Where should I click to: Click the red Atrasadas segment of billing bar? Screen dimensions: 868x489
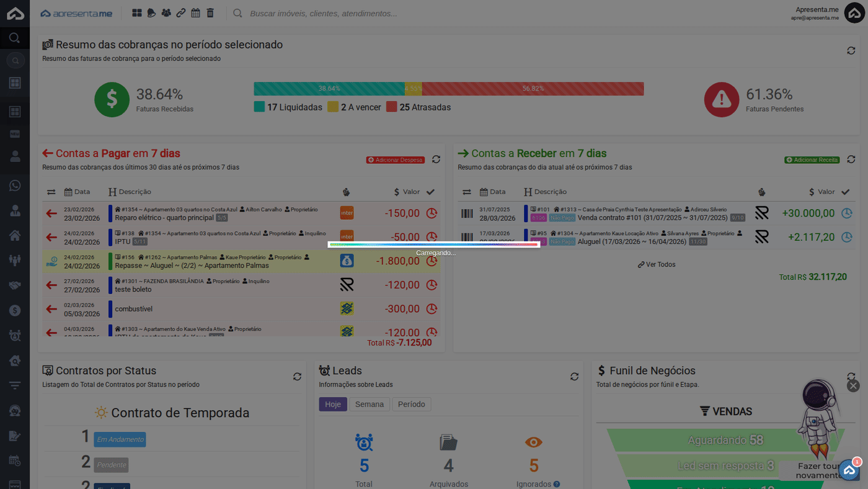point(533,89)
